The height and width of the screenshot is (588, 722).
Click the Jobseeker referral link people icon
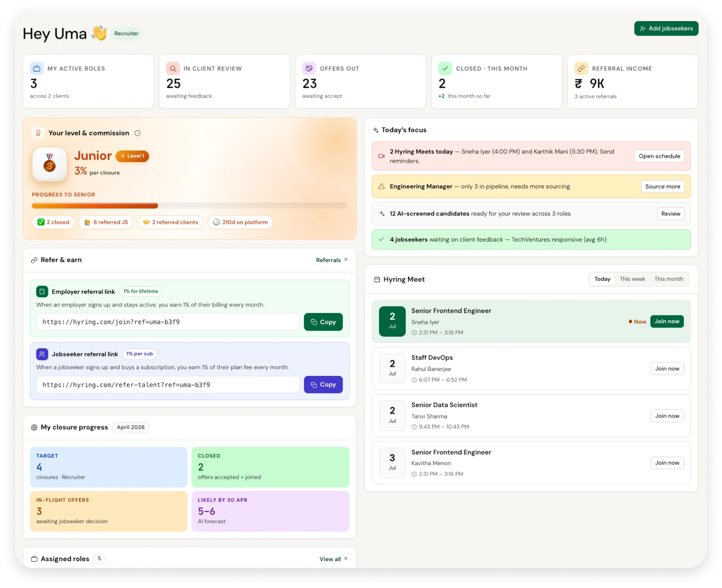[x=42, y=354]
